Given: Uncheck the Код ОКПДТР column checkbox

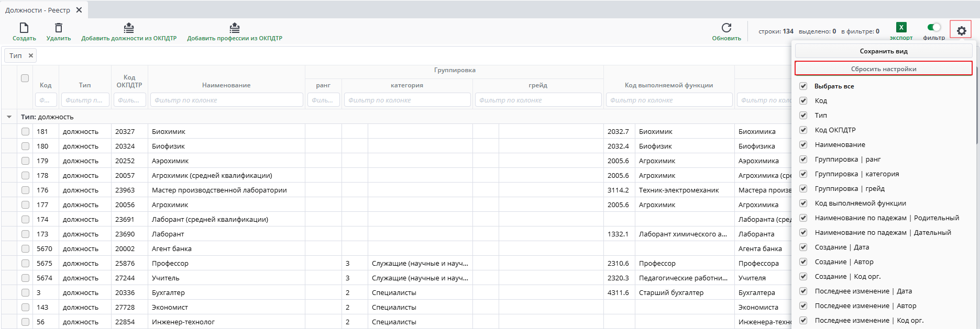Looking at the screenshot, I should coord(803,130).
